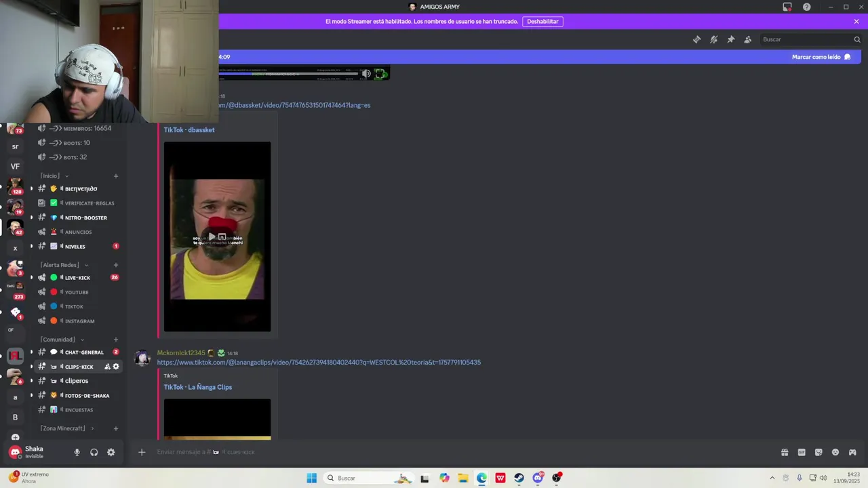Open the sticker picker
868x488 pixels.
click(818, 452)
